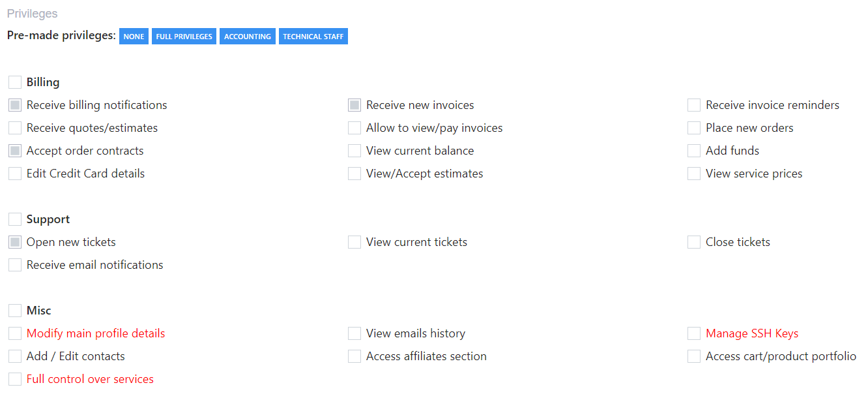
Task: Toggle the Support group checkbox
Action: 15,219
